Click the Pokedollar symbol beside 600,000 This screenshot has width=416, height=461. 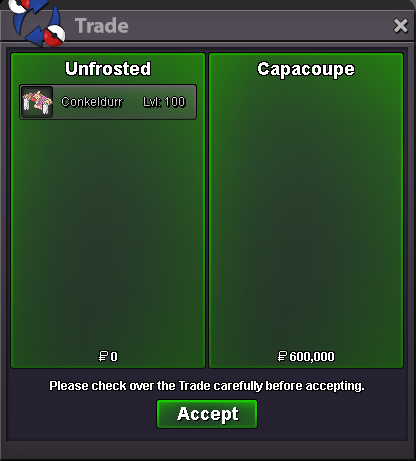click(x=282, y=356)
